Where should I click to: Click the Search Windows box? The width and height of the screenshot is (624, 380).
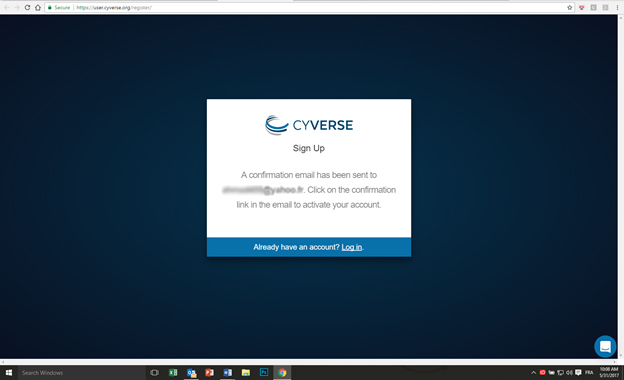click(82, 373)
